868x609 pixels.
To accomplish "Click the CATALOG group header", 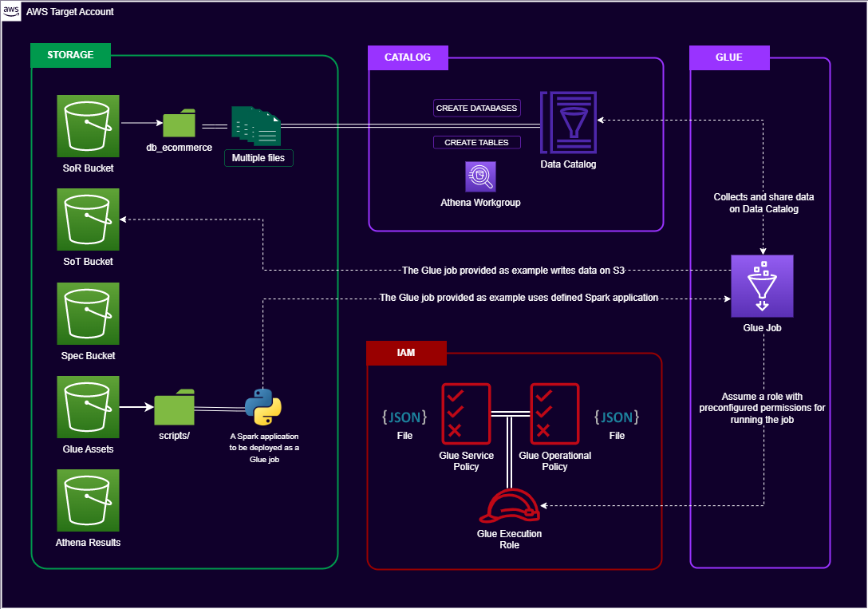I will tap(408, 57).
